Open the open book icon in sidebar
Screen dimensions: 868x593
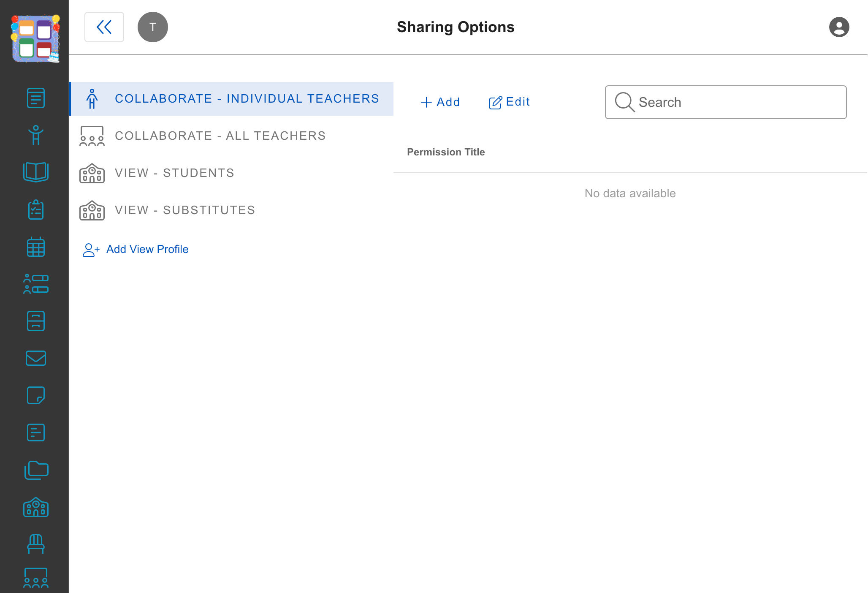36,172
